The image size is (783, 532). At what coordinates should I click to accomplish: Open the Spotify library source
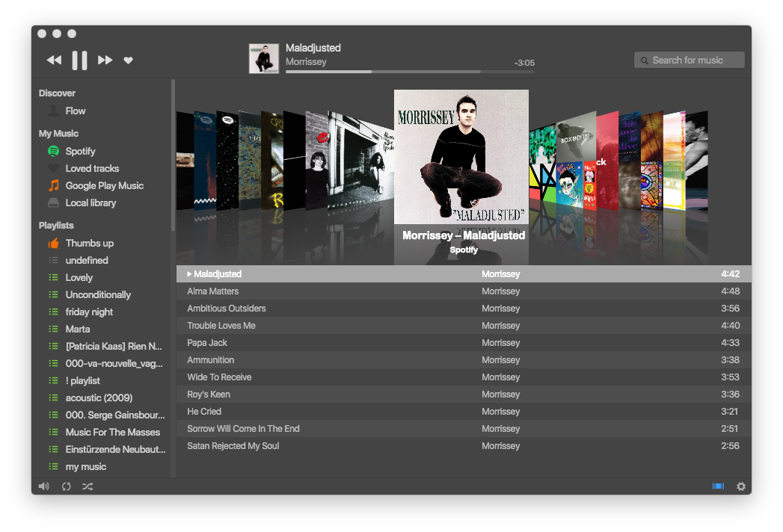[x=81, y=151]
